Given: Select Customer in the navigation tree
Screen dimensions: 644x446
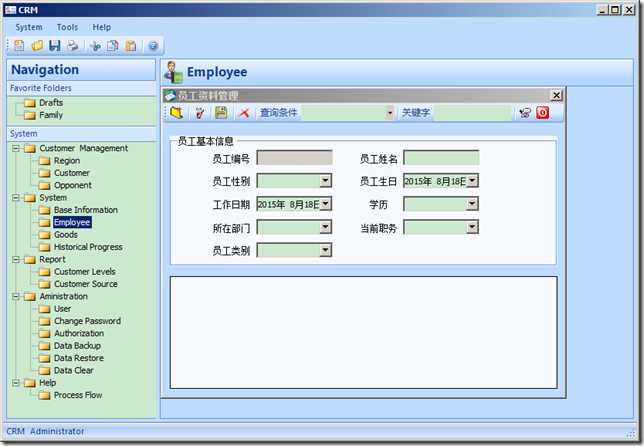Looking at the screenshot, I should (x=72, y=173).
